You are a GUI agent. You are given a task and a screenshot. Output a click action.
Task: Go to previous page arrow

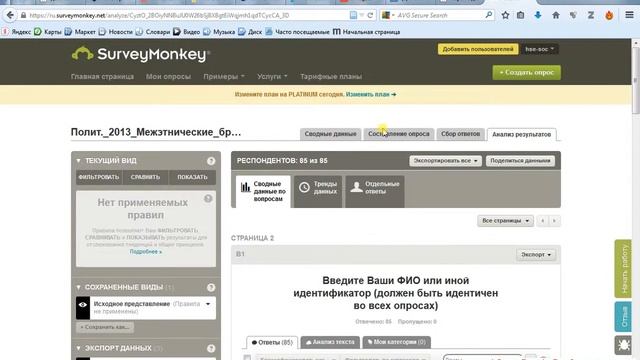542,221
